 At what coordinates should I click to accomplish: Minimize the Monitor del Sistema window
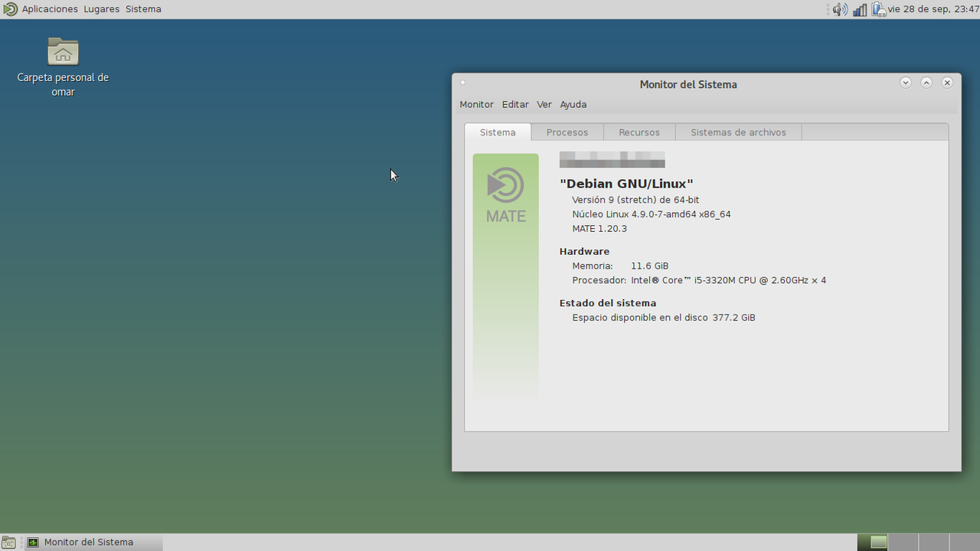click(906, 83)
